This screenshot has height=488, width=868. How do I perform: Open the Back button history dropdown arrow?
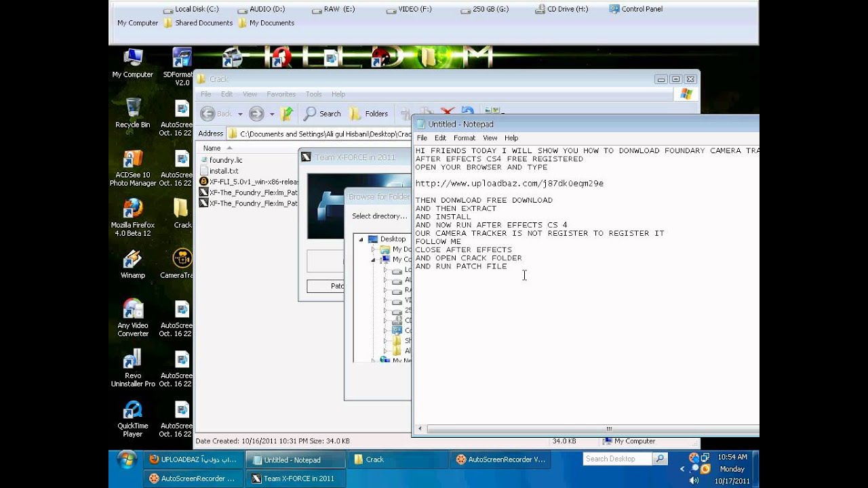239,114
